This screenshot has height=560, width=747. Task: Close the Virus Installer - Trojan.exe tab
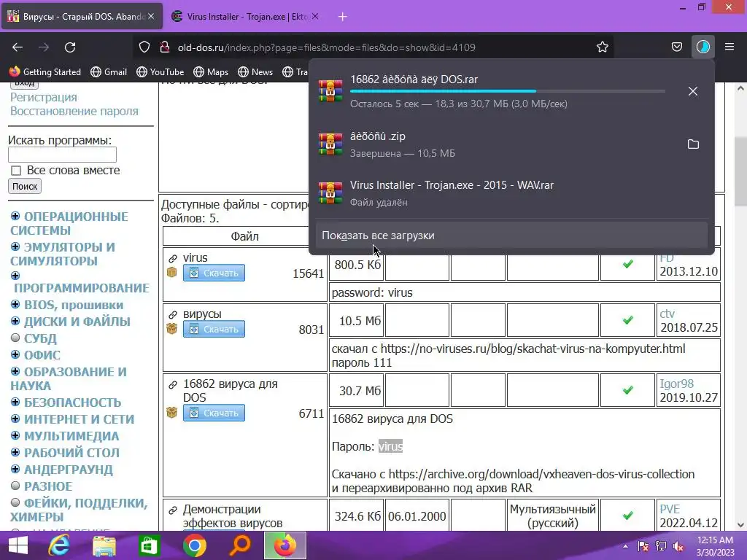pos(315,16)
